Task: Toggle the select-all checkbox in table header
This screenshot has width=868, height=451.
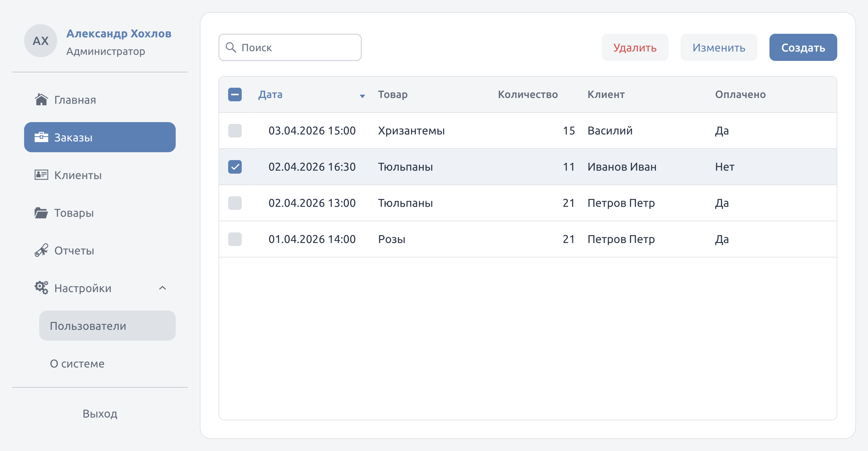Action: click(235, 94)
